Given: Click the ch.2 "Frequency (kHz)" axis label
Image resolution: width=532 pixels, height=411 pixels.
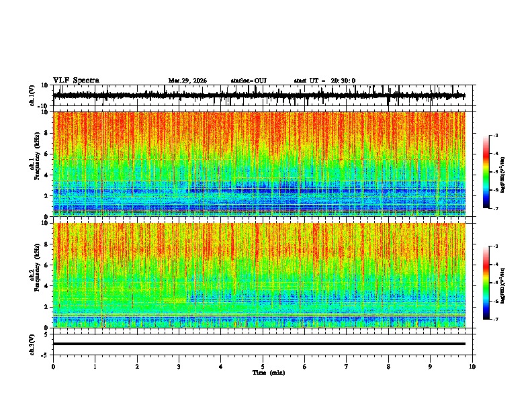Looking at the screenshot, I should (x=37, y=267).
